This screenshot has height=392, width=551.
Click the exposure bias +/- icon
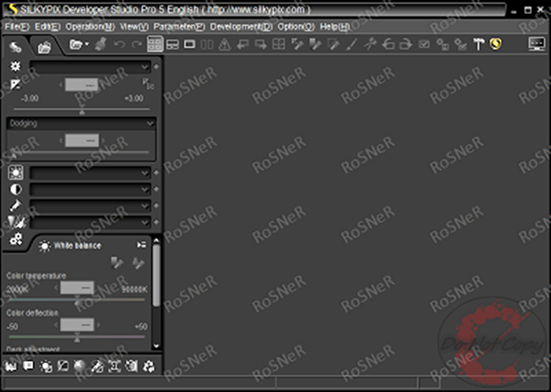click(x=14, y=84)
